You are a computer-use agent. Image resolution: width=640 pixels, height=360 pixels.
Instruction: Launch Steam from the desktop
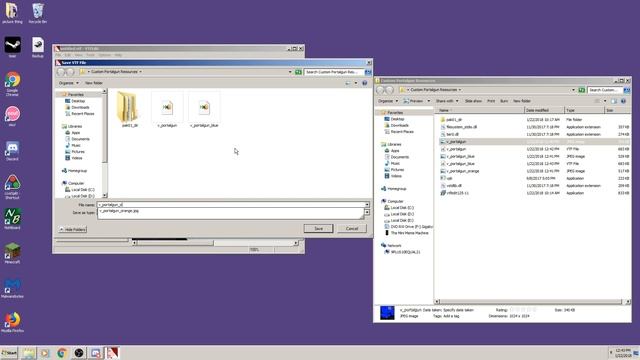(x=12, y=47)
